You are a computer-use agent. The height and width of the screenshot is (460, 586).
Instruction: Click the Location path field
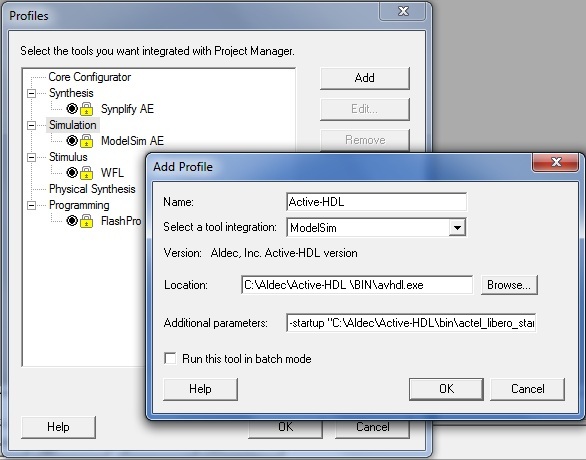pos(357,285)
